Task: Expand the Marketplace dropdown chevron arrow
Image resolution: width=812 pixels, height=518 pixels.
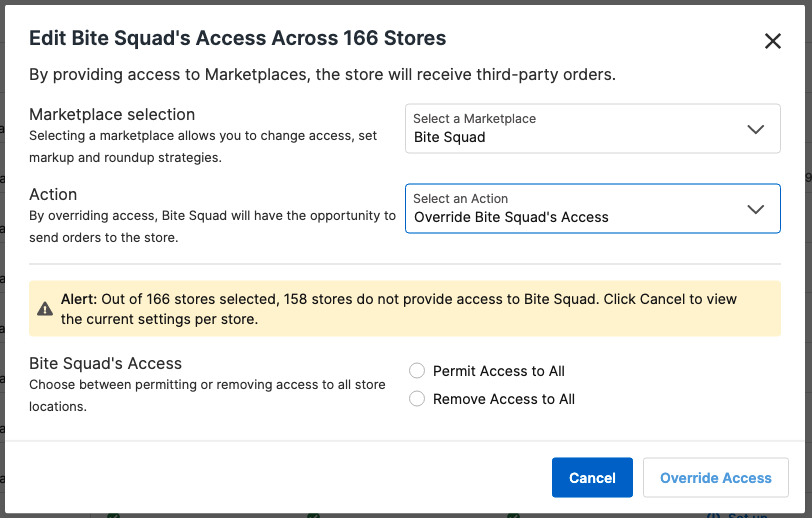Action: (756, 129)
